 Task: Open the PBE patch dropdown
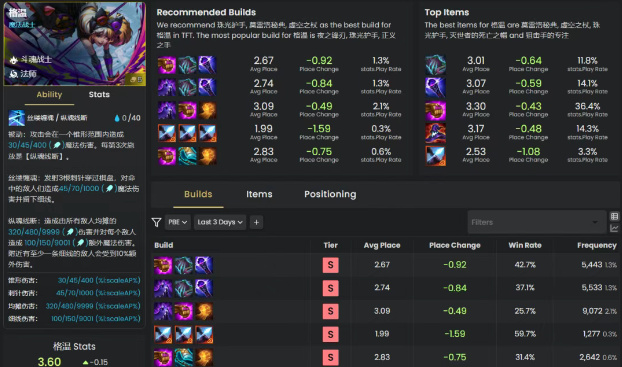coord(177,222)
